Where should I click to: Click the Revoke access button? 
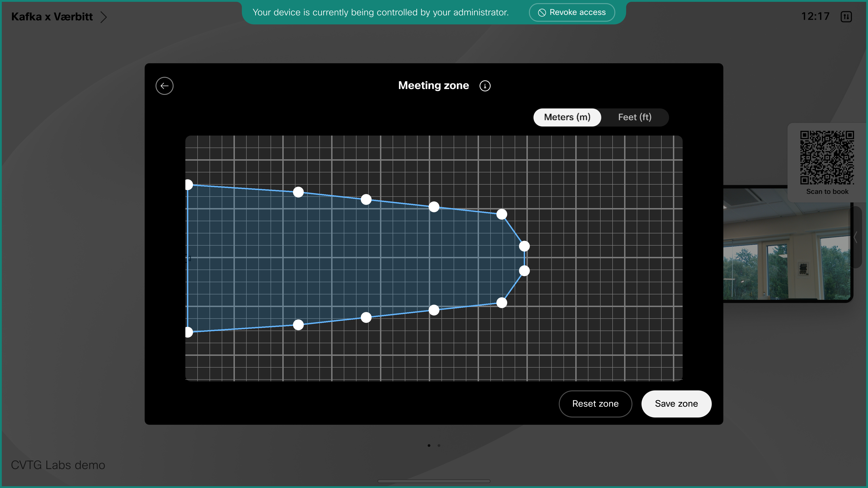click(572, 12)
